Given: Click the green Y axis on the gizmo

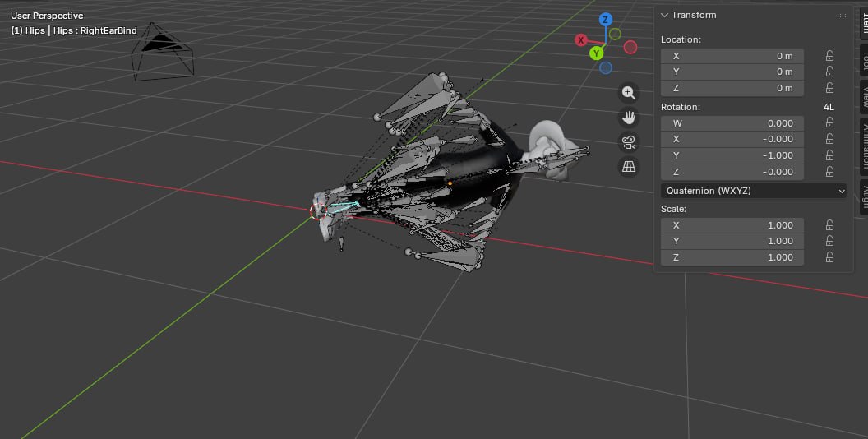Looking at the screenshot, I should [x=596, y=53].
